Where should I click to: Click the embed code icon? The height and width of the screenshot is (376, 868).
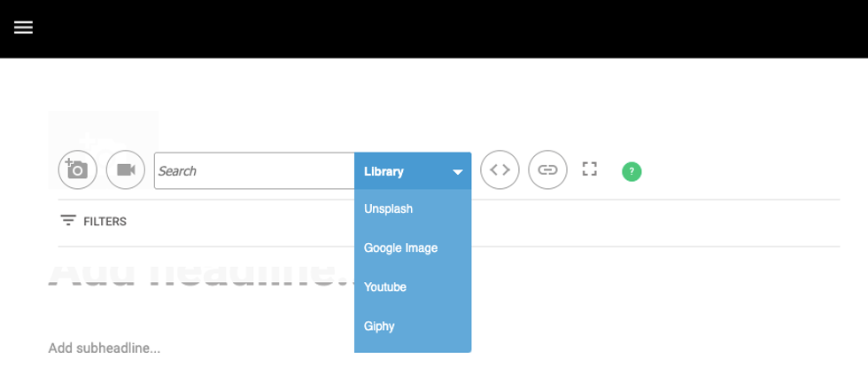[500, 169]
